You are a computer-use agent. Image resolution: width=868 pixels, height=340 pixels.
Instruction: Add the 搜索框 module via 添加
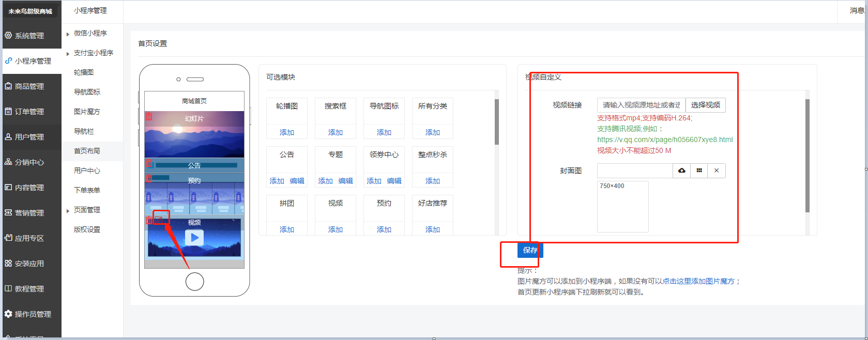click(336, 132)
